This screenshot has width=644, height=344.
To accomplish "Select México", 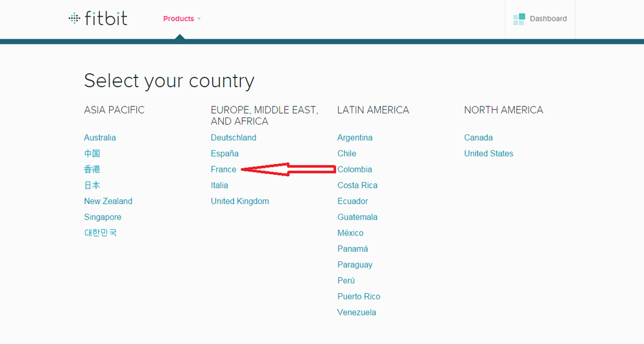I will pyautogui.click(x=350, y=233).
